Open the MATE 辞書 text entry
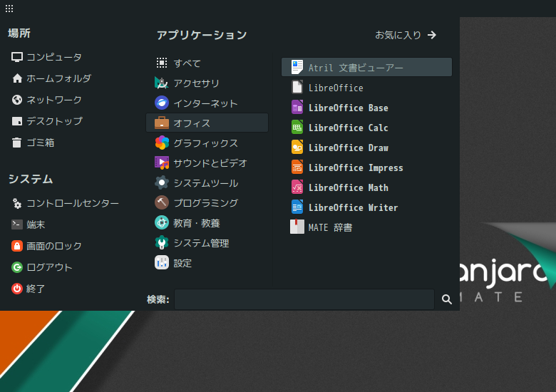 coord(330,227)
